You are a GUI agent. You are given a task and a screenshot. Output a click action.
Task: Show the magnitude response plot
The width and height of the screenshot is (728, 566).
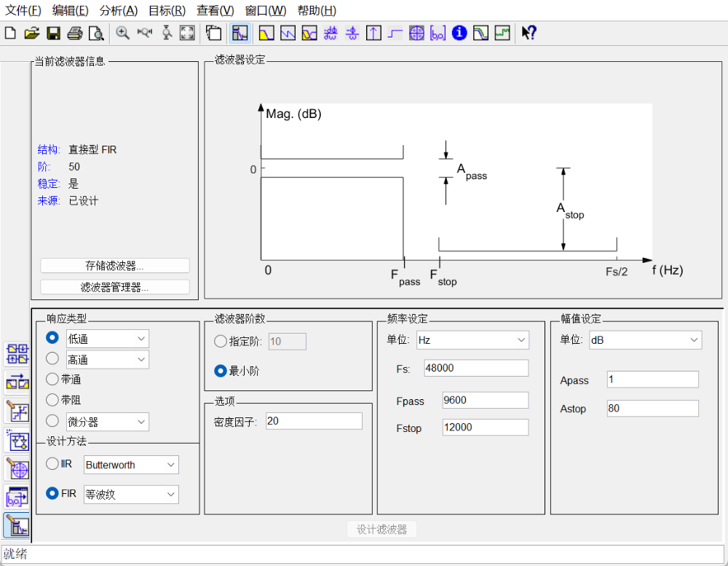[x=266, y=33]
